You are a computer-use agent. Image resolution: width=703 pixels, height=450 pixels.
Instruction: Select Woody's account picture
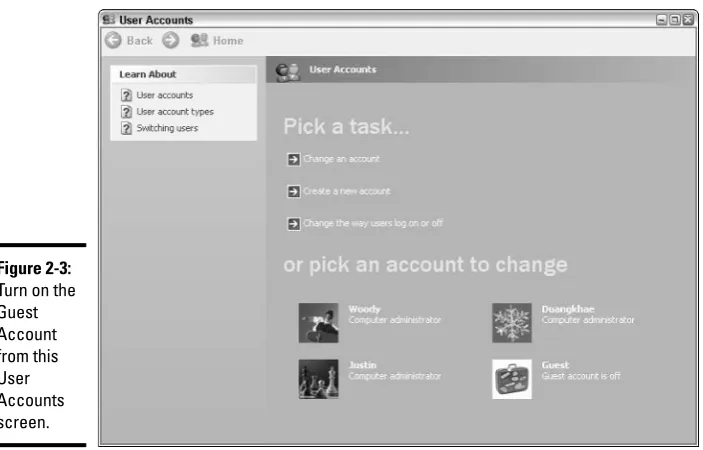point(318,323)
